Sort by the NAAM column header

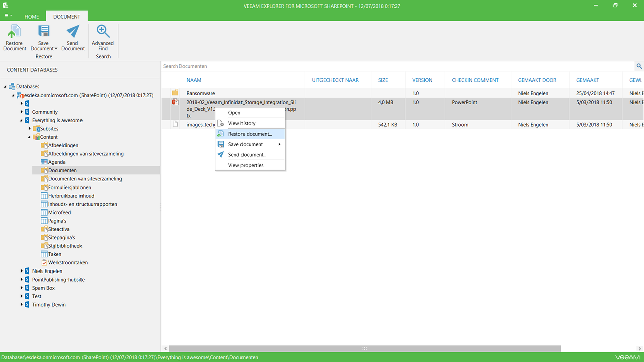(194, 80)
